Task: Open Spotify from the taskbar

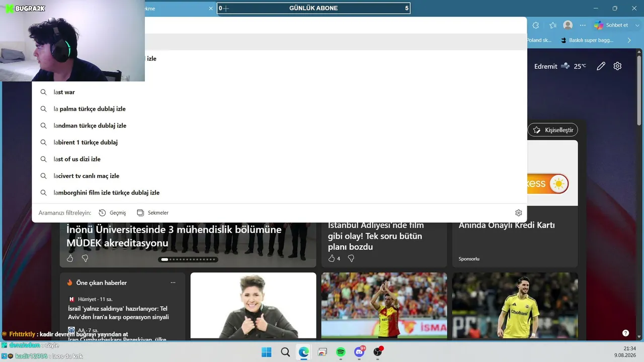Action: [341, 352]
